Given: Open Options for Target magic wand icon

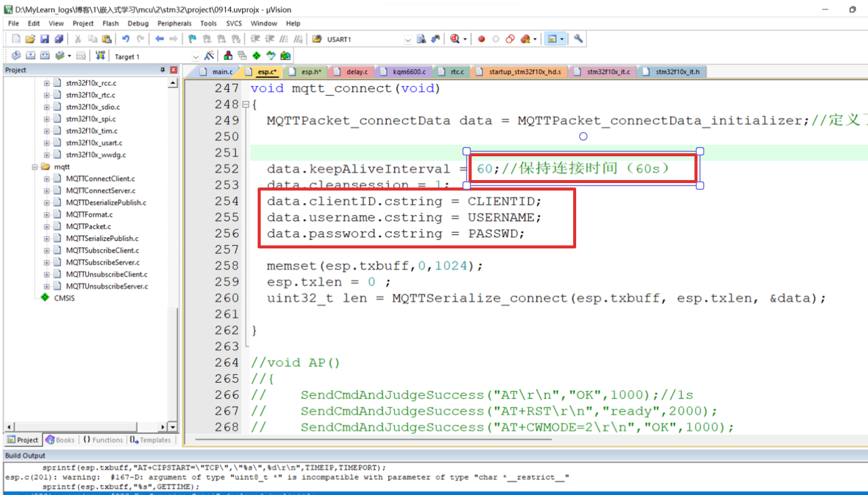Looking at the screenshot, I should point(208,56).
